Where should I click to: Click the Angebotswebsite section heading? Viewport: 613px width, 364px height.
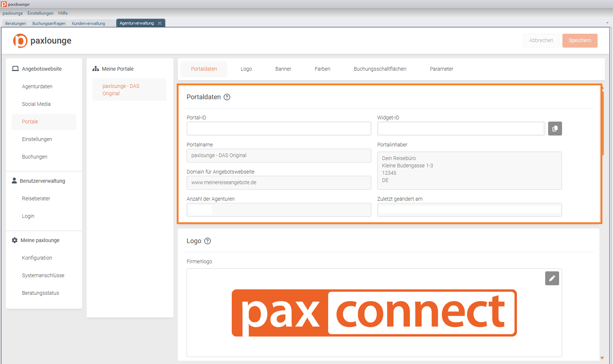coord(42,69)
